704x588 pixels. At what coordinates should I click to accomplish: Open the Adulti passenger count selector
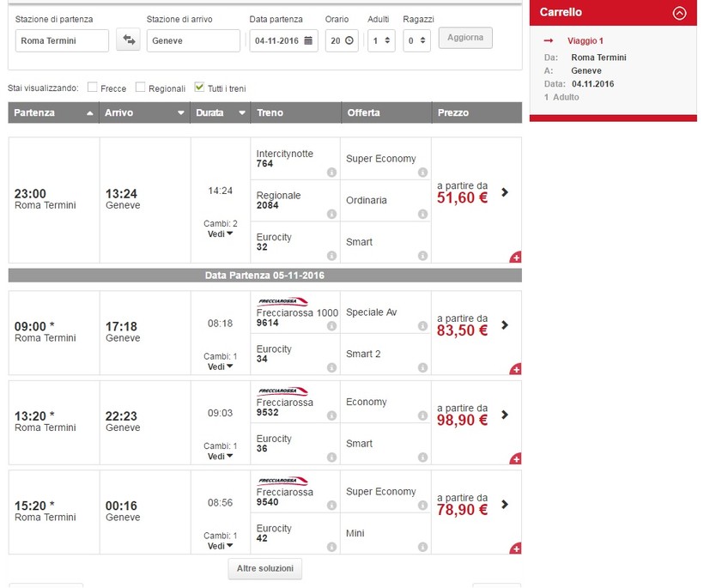pos(381,40)
